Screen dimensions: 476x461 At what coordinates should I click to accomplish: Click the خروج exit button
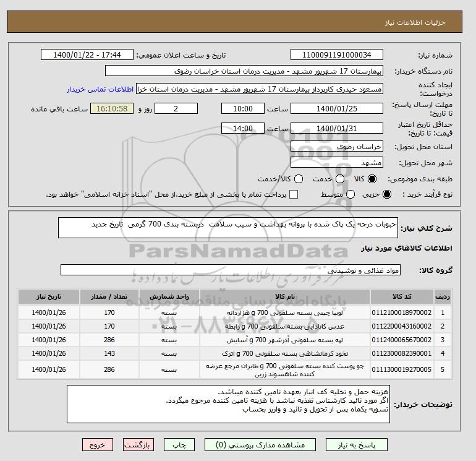98,445
